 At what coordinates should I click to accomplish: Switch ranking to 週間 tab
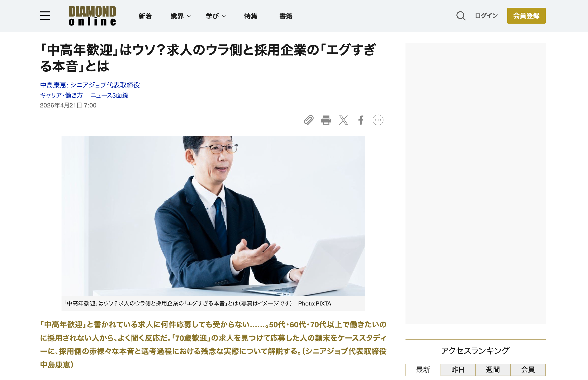tap(493, 369)
